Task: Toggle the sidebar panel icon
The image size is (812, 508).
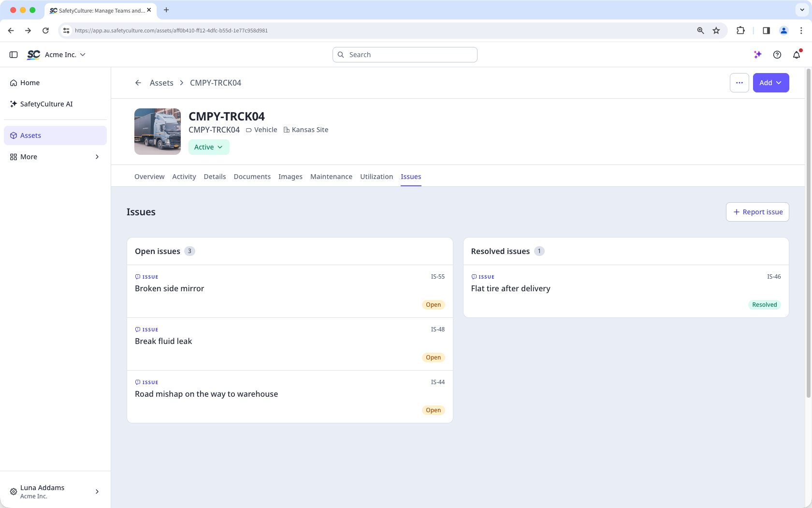Action: (14, 55)
